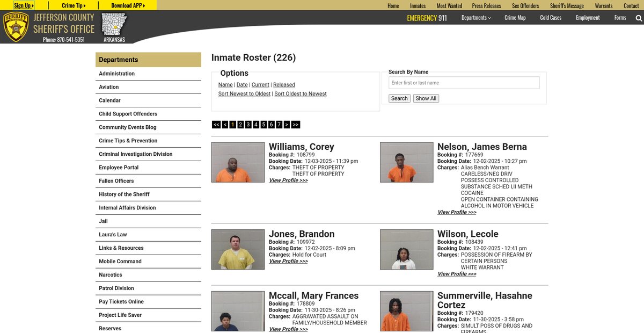Open page 5 of the roster
Viewport: 644px width, 333px height.
(264, 125)
